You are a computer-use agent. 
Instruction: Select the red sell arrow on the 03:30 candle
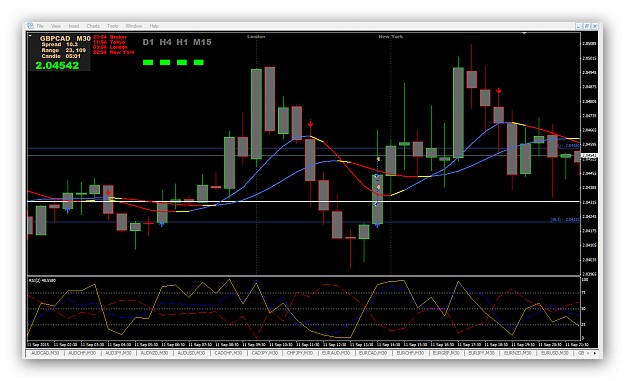[x=108, y=192]
